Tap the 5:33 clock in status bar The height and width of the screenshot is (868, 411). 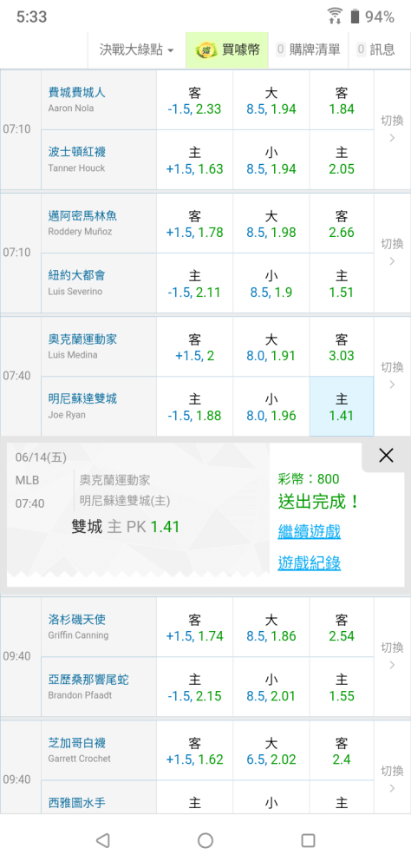[31, 17]
